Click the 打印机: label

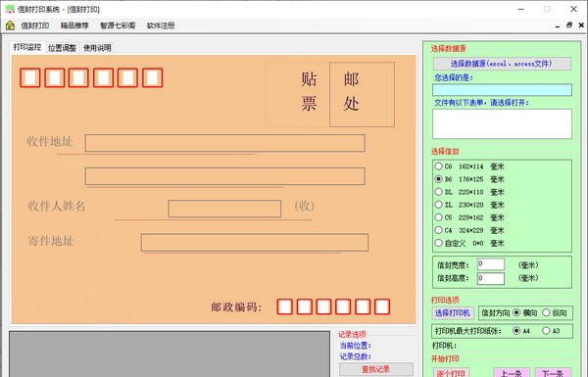(444, 345)
